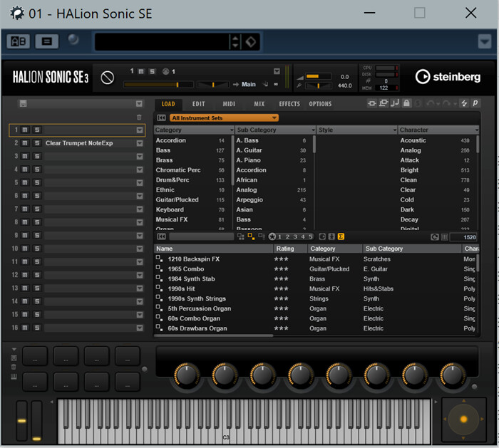Mute slot 1
The width and height of the screenshot is (499, 448).
pos(25,130)
